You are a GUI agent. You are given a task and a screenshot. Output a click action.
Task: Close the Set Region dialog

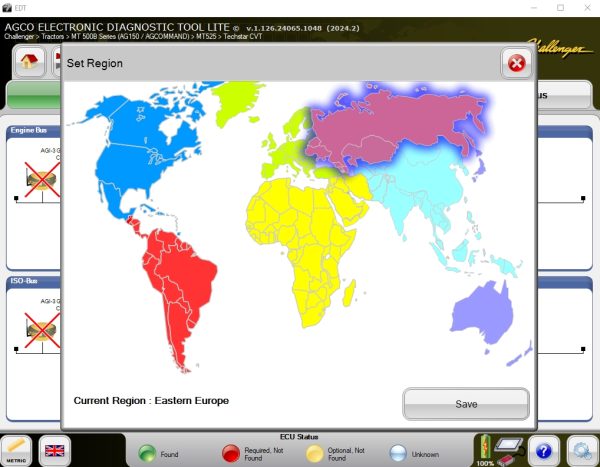[x=516, y=63]
